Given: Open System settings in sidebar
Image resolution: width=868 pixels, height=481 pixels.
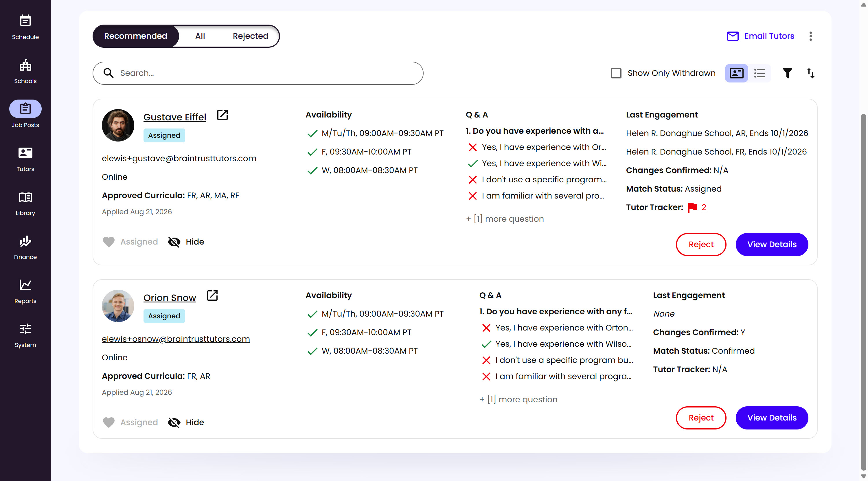Looking at the screenshot, I should coord(25,335).
